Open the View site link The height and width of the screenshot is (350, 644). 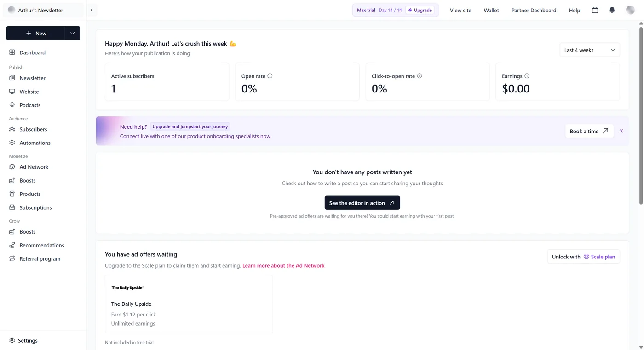(460, 10)
